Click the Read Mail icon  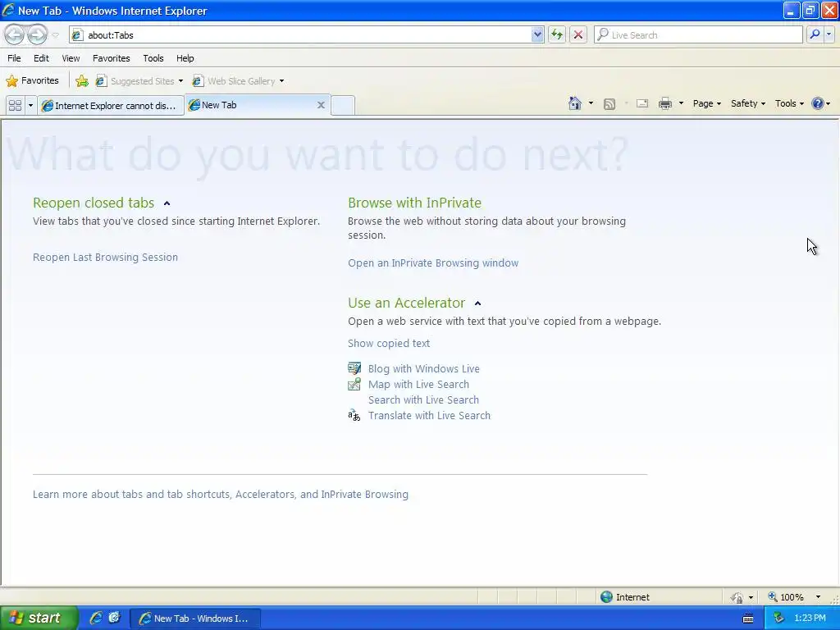tap(642, 104)
